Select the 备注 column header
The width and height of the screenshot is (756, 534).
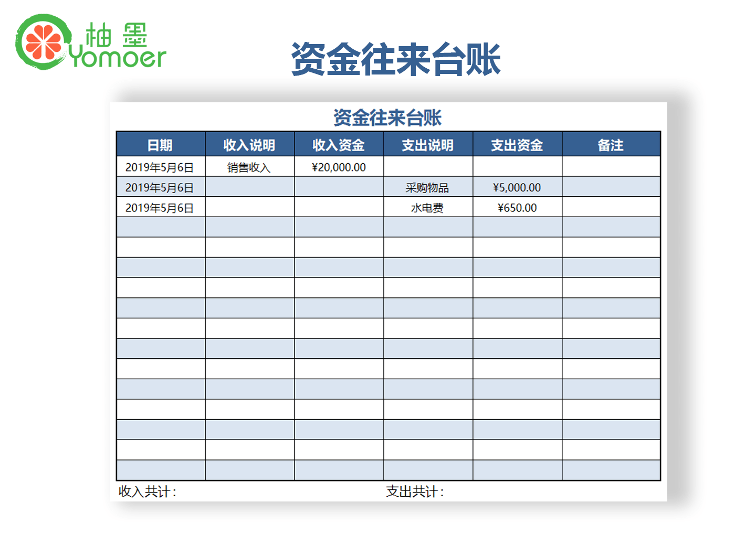[x=611, y=145]
